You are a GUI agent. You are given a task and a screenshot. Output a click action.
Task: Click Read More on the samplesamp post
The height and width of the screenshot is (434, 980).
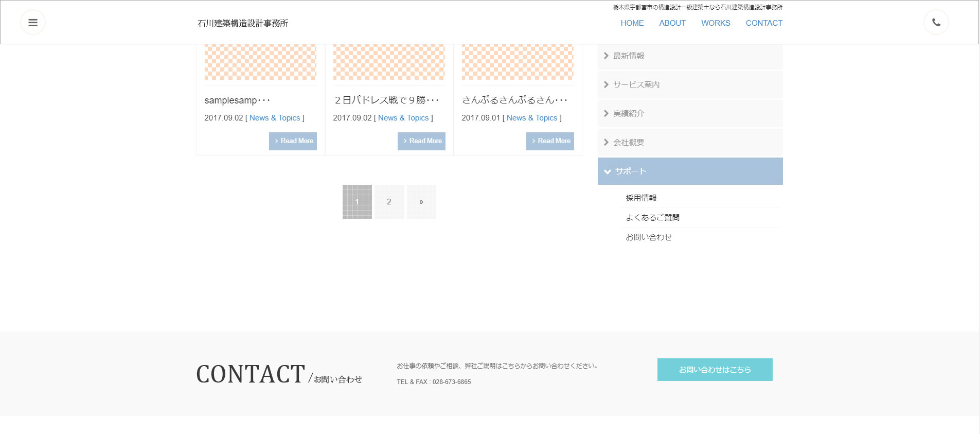[293, 141]
